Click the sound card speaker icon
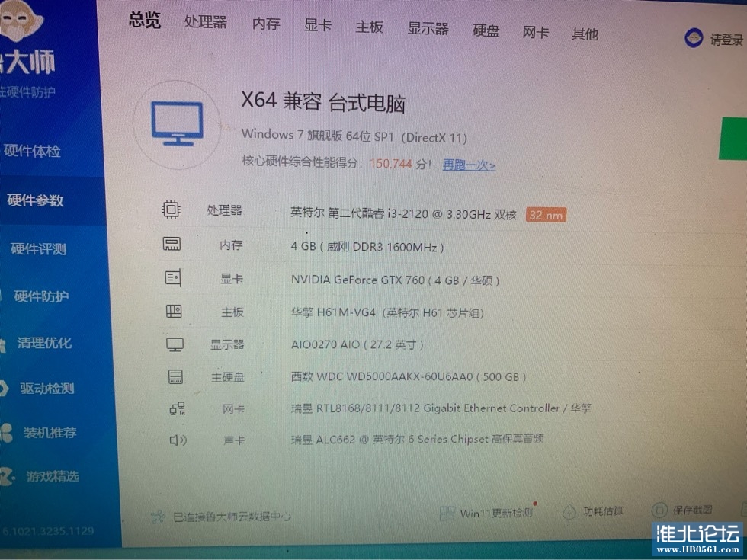Image resolution: width=747 pixels, height=560 pixels. 178,440
